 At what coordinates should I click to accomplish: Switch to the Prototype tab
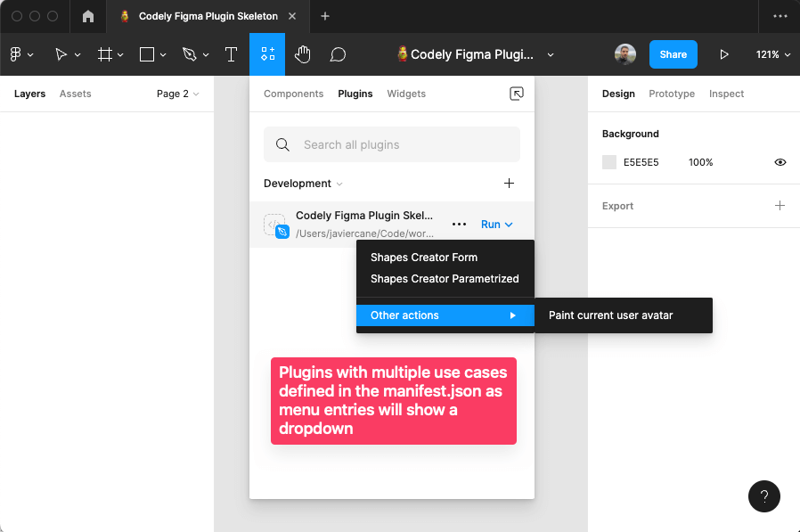pos(672,94)
